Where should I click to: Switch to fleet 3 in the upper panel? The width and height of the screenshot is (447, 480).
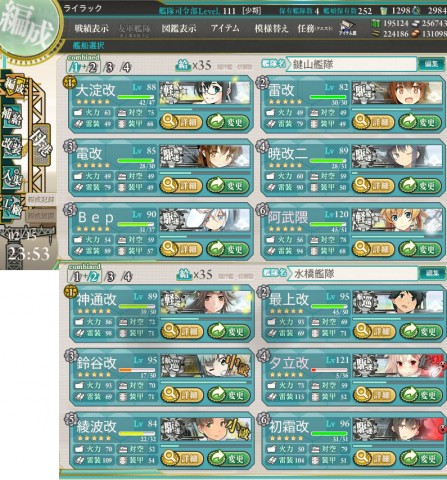tap(109, 67)
